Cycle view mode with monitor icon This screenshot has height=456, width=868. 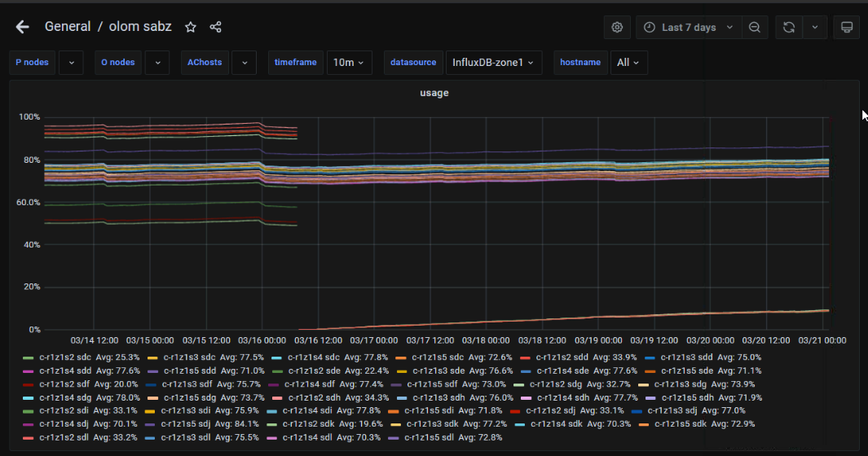[x=847, y=27]
